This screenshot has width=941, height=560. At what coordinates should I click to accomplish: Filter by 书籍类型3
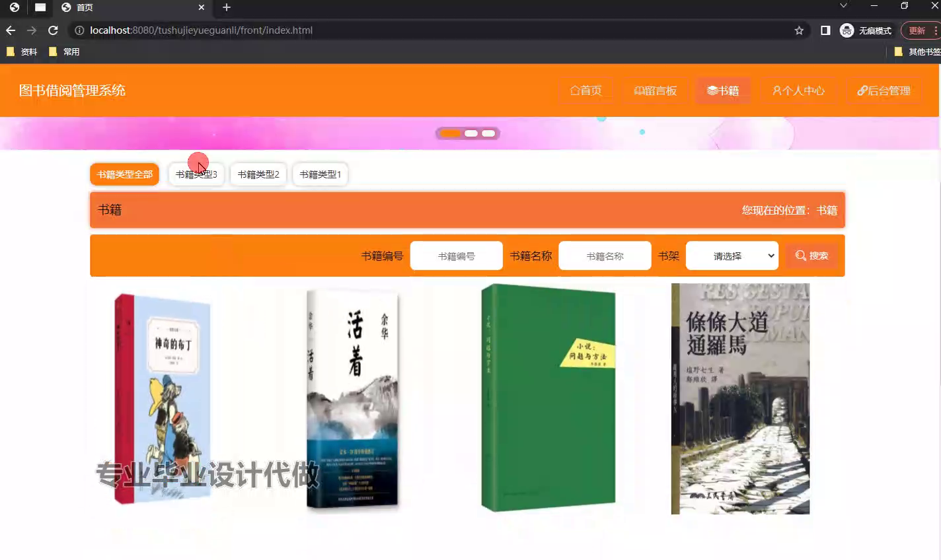point(196,174)
